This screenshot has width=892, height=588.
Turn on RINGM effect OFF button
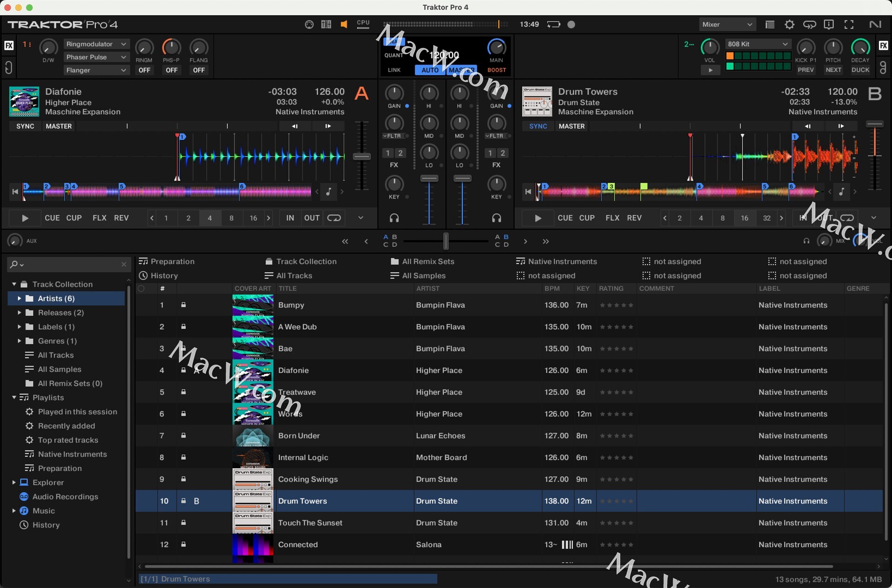(144, 70)
